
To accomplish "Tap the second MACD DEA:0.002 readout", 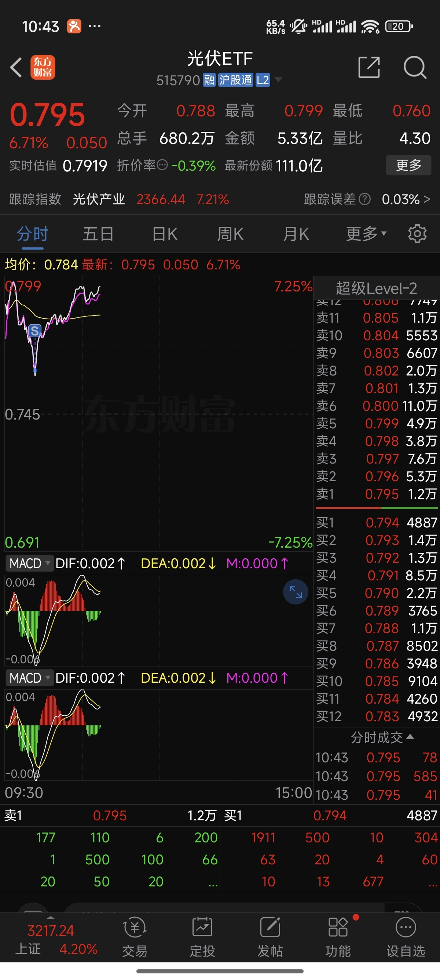I will coord(179,678).
